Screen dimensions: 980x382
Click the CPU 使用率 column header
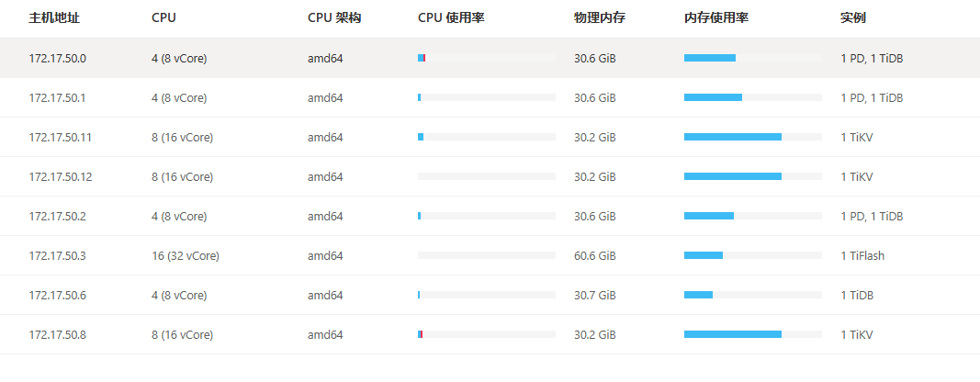(x=451, y=17)
